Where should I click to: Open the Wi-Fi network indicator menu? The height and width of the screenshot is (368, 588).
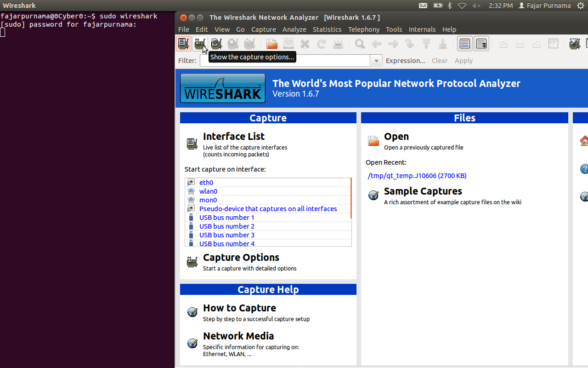point(462,6)
